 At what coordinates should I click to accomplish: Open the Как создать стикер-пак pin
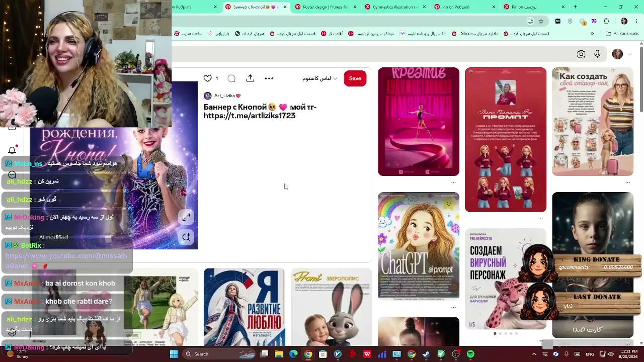pyautogui.click(x=593, y=122)
